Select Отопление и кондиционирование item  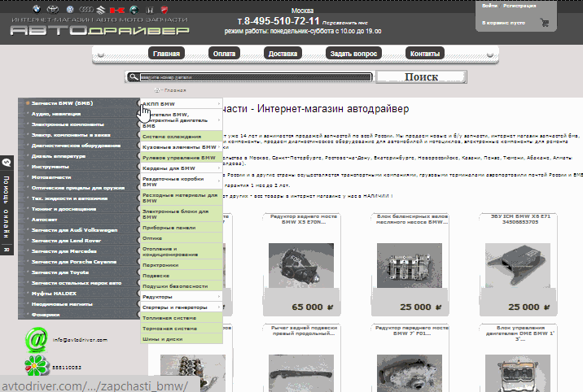tap(182, 251)
